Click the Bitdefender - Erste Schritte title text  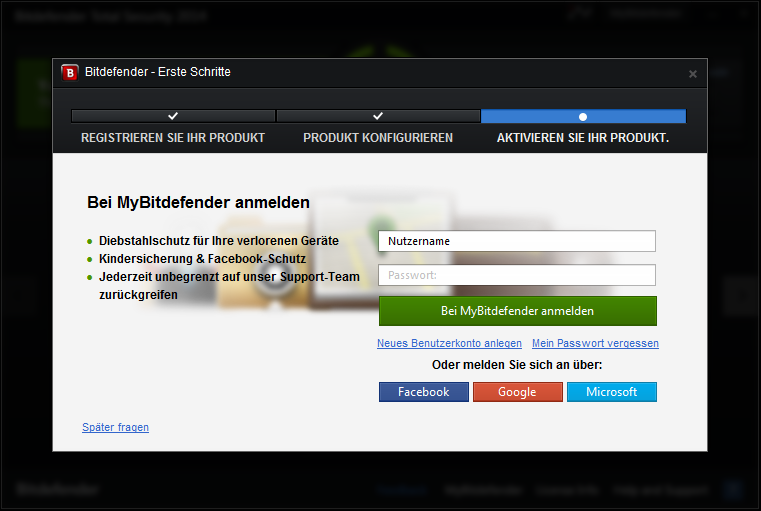point(158,72)
